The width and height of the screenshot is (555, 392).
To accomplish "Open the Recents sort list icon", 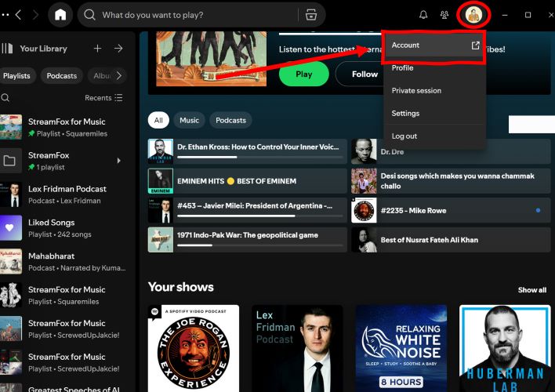I will [x=119, y=98].
